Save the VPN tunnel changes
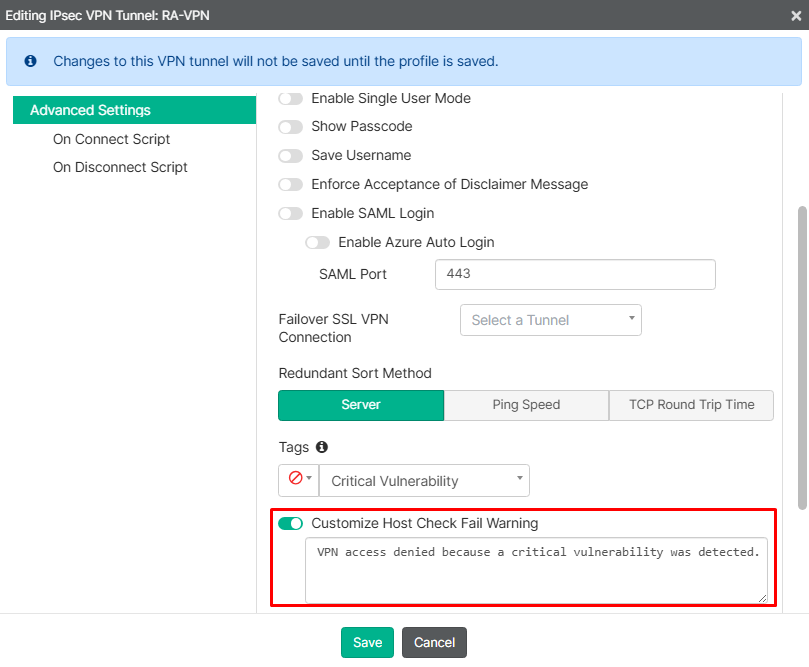This screenshot has height=667, width=809. coord(366,642)
